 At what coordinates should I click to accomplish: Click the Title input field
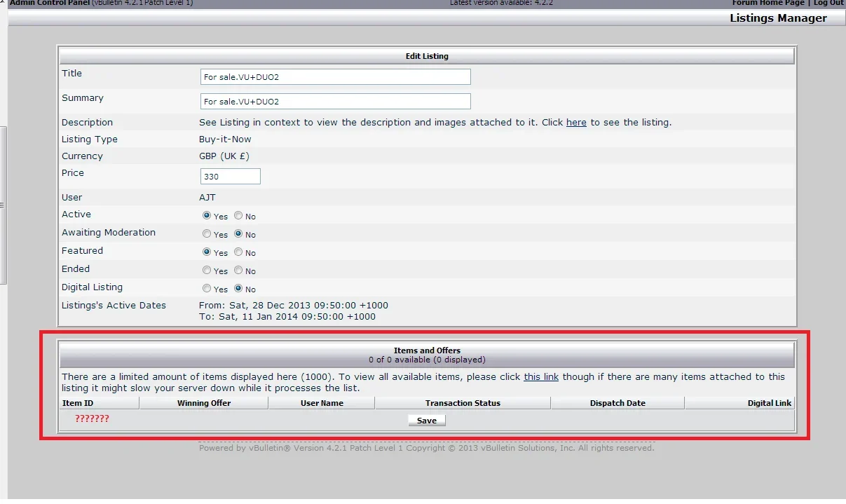pyautogui.click(x=336, y=77)
